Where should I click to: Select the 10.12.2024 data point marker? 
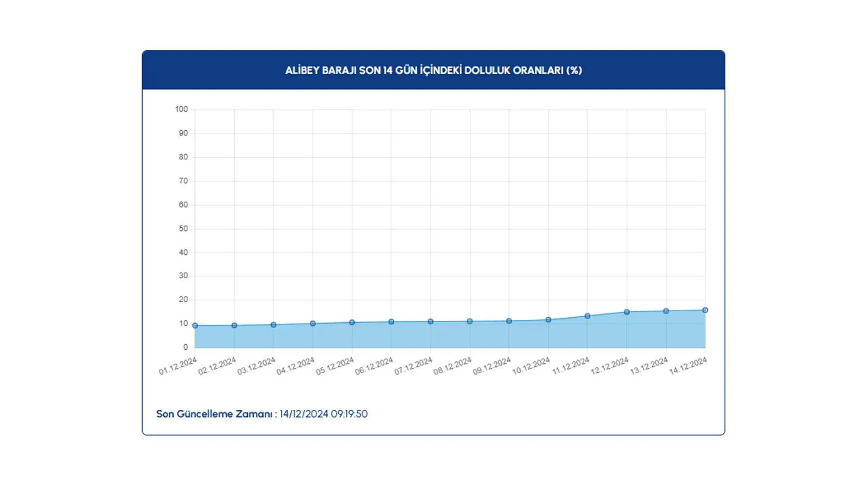click(548, 320)
